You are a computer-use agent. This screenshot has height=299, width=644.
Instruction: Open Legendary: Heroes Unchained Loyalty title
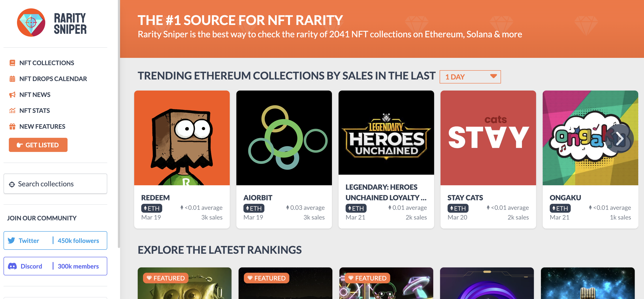(x=386, y=192)
